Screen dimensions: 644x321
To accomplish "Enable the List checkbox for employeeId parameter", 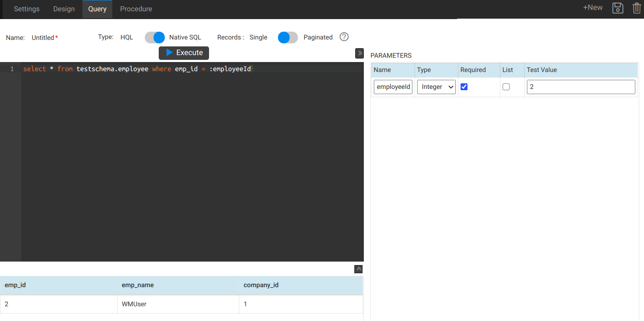I will (x=506, y=87).
